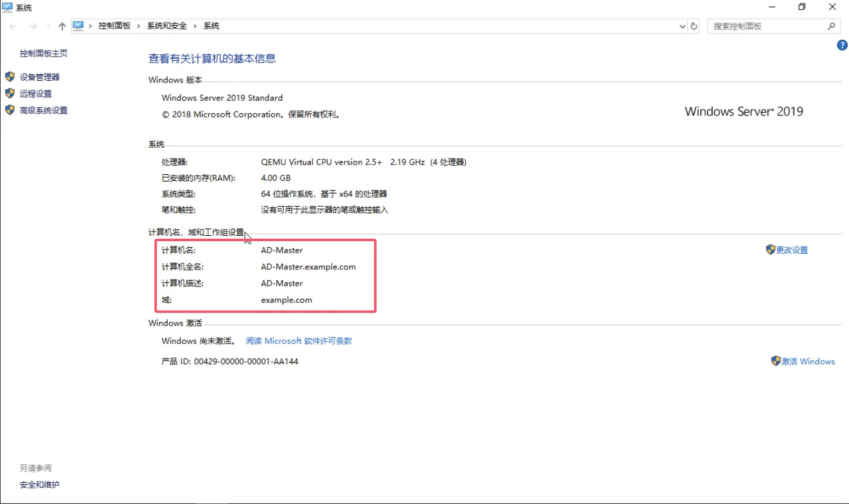Click the Back arrow in navigation bar
The width and height of the screenshot is (849, 504).
coord(13,27)
